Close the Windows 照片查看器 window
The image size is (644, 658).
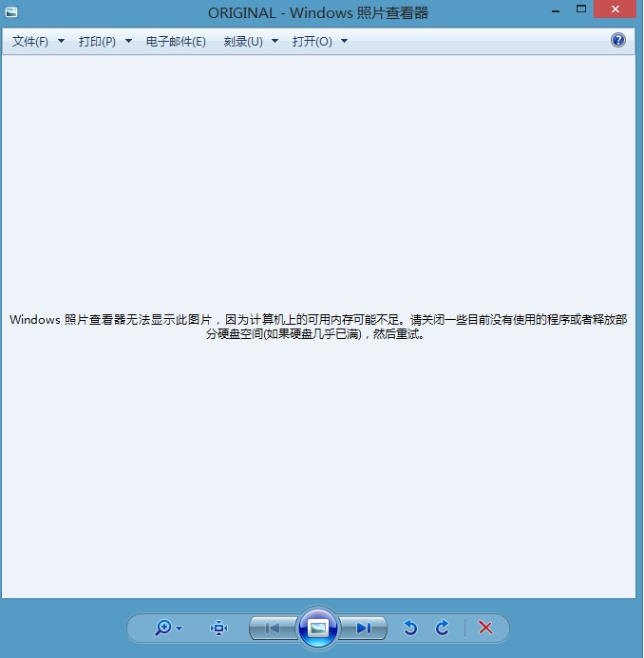click(616, 9)
